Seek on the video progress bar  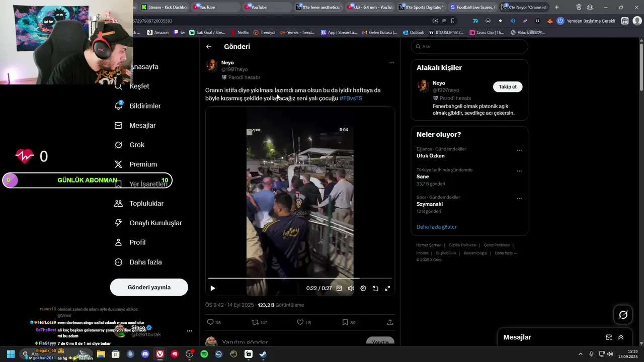(x=300, y=278)
